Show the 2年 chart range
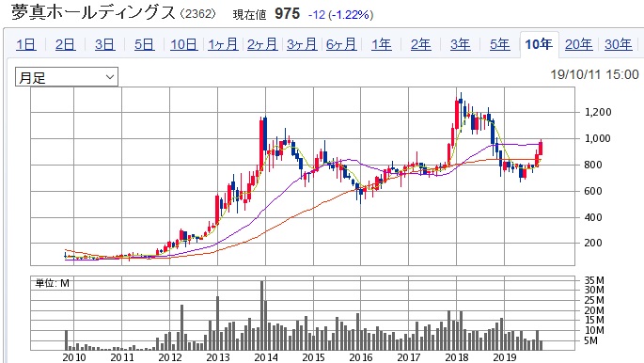Viewport: 644px width, 363px height. (x=420, y=44)
